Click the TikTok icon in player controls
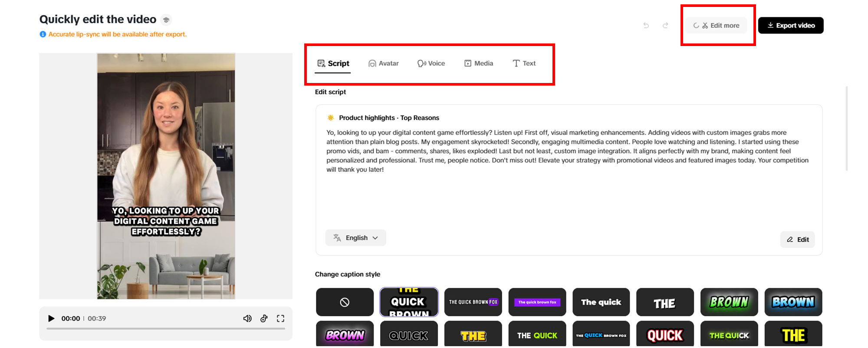This screenshot has width=868, height=348. coord(264,318)
